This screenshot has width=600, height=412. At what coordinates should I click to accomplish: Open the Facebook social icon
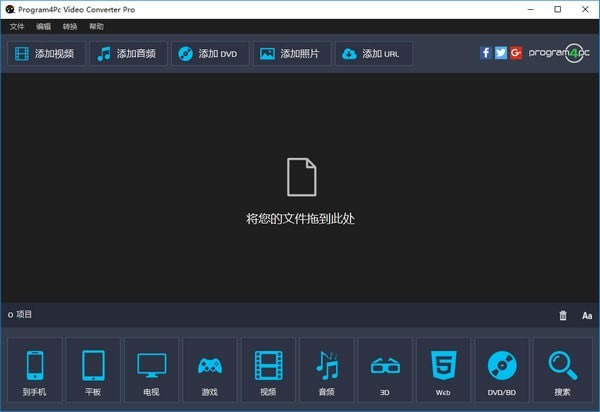[486, 53]
